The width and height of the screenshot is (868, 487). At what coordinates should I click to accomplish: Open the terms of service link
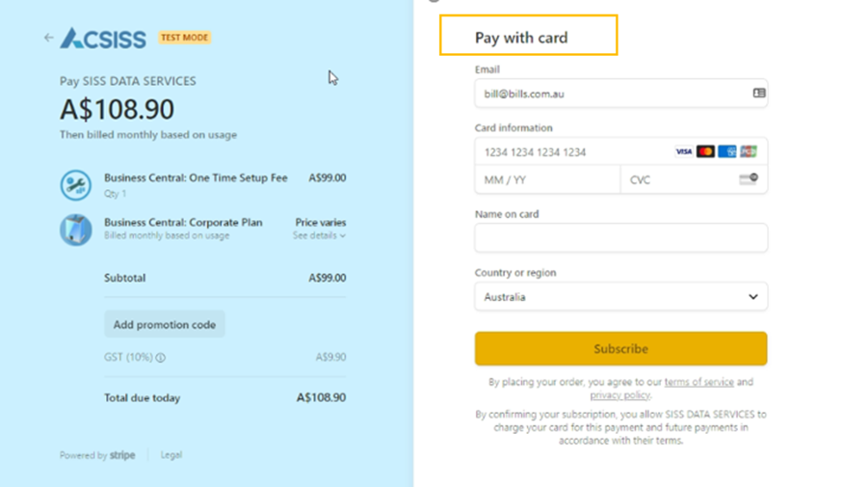(x=698, y=382)
